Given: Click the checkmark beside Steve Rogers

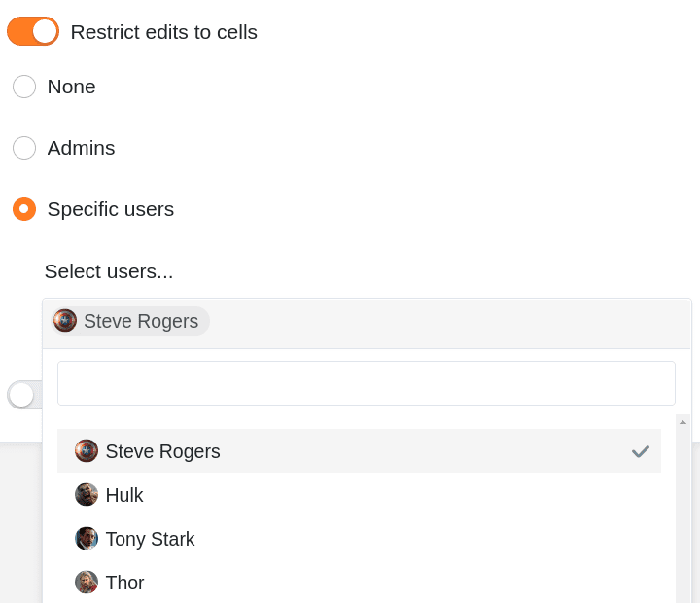Looking at the screenshot, I should [640, 451].
